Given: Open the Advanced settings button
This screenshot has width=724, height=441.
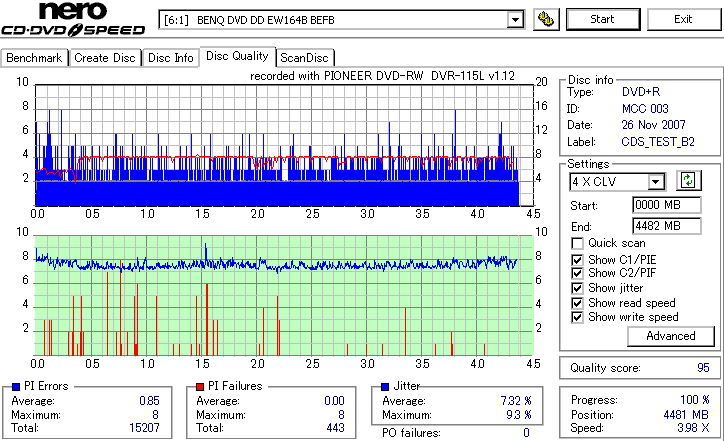Looking at the screenshot, I should coord(670,336).
